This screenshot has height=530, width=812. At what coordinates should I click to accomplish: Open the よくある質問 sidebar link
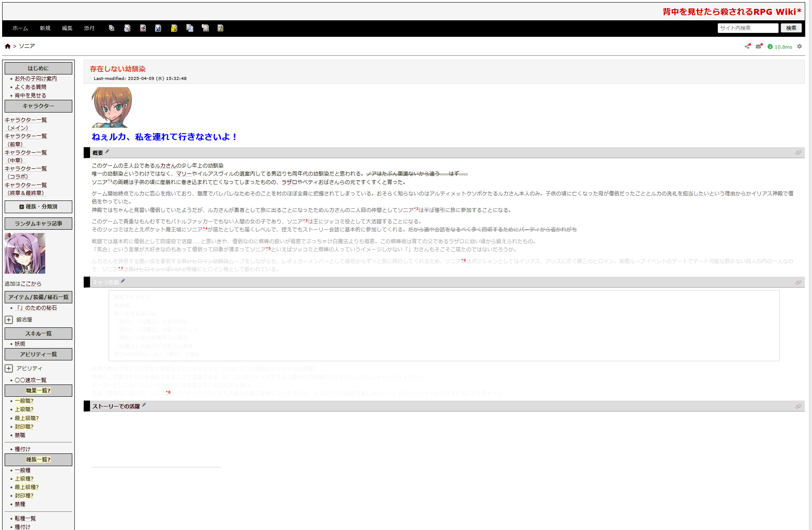(x=30, y=87)
